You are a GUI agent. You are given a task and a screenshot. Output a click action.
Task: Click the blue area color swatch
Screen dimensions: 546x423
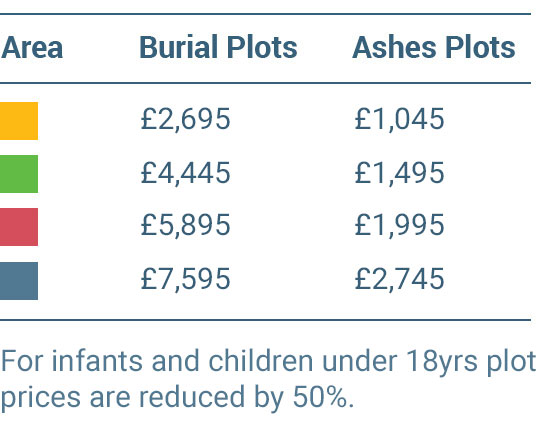19,281
